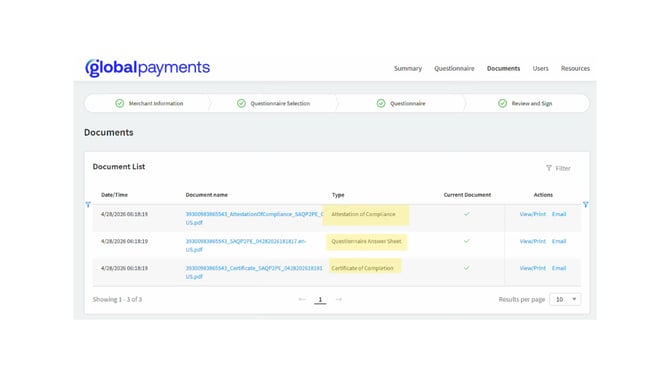This screenshot has width=670, height=376.
Task: View/Print the Certificate of Completion
Action: click(x=532, y=268)
